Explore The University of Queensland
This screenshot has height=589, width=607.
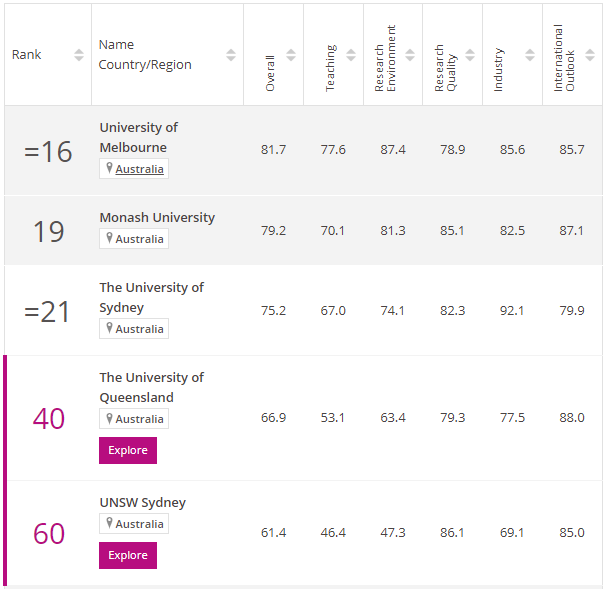coord(128,450)
